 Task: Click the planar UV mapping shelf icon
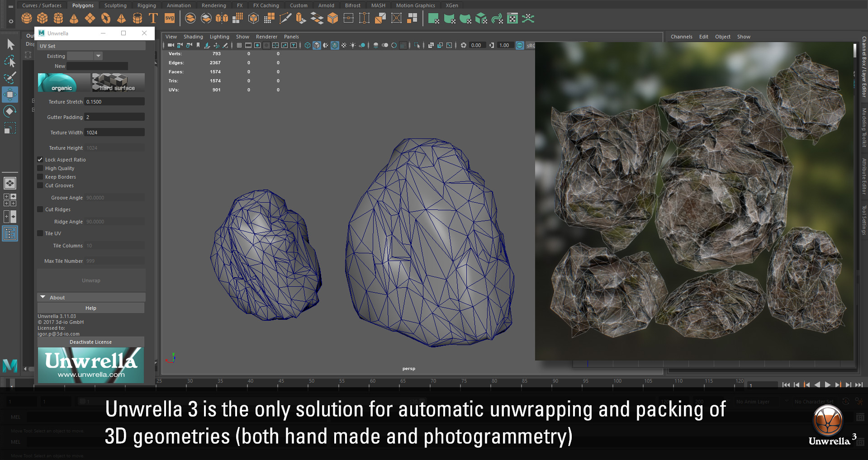click(x=433, y=18)
